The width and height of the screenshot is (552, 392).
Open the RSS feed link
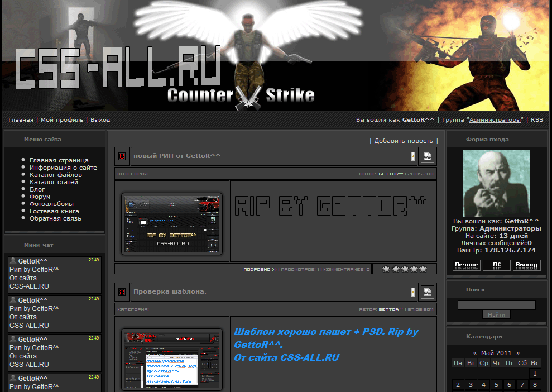537,119
